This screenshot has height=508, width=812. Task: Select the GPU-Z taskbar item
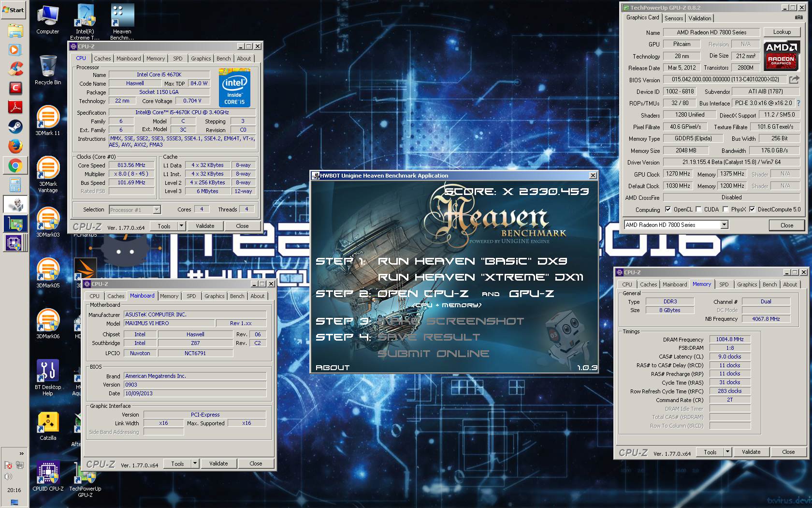(x=15, y=224)
